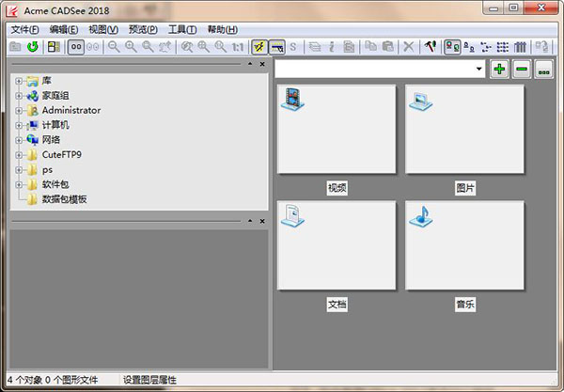This screenshot has height=392, width=564.
Task: Select the greyed '00' toolbar button
Action: pos(93,47)
